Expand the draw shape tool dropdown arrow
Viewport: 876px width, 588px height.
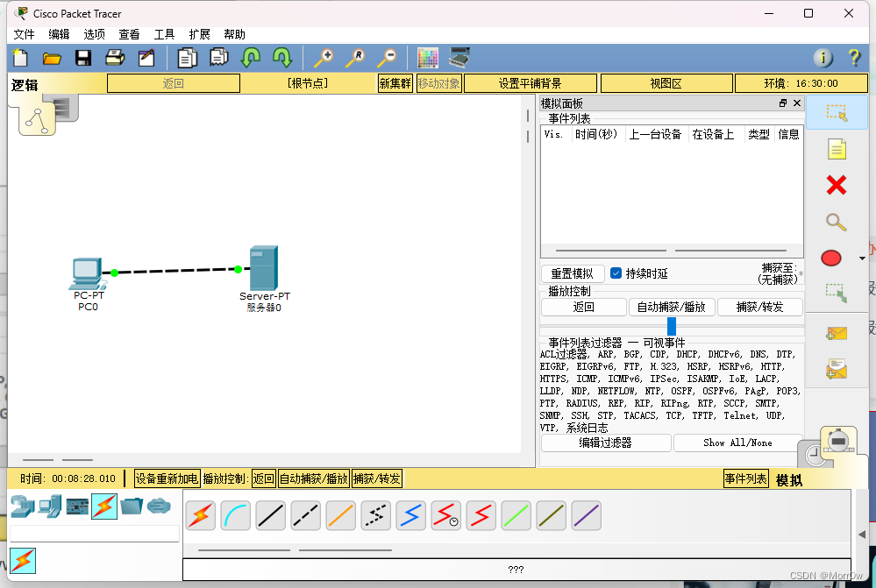click(x=862, y=259)
